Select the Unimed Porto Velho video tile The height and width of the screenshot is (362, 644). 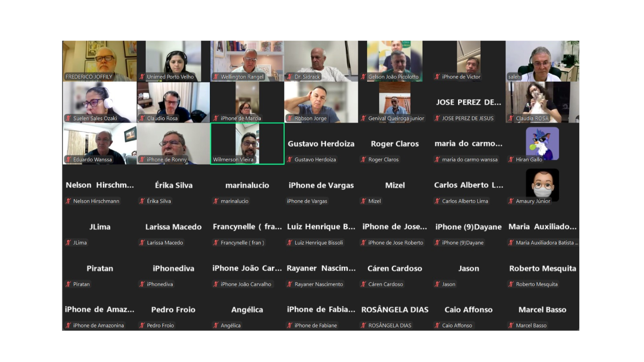point(173,61)
